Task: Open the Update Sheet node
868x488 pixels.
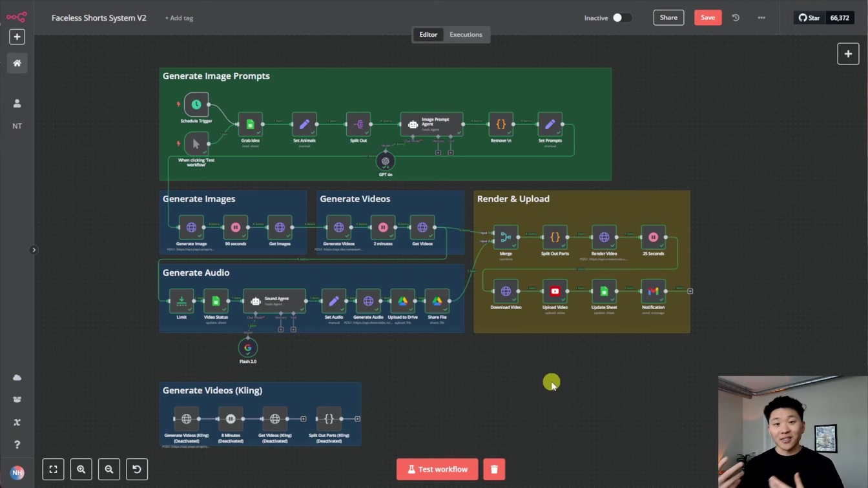Action: [x=604, y=291]
